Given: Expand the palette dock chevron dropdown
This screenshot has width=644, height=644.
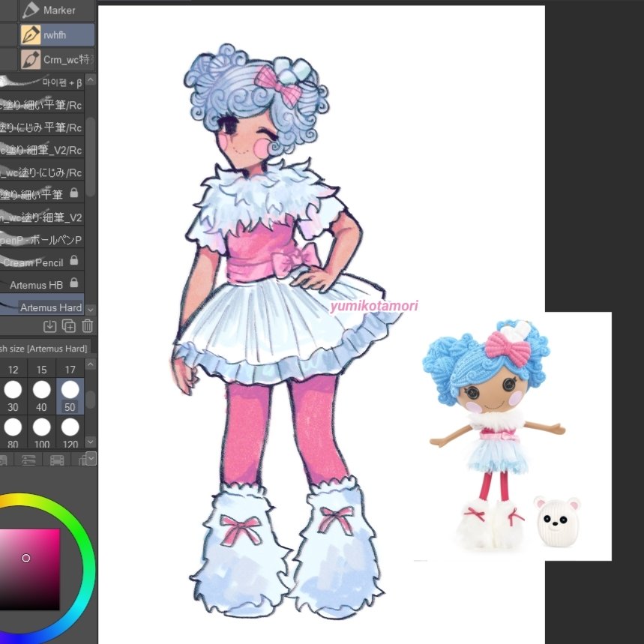Looking at the screenshot, I should [91, 458].
